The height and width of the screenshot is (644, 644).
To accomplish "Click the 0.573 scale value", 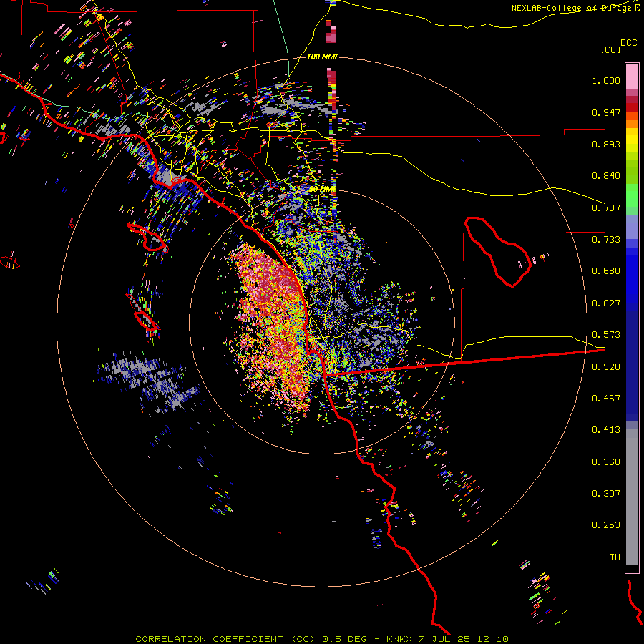I will (606, 335).
